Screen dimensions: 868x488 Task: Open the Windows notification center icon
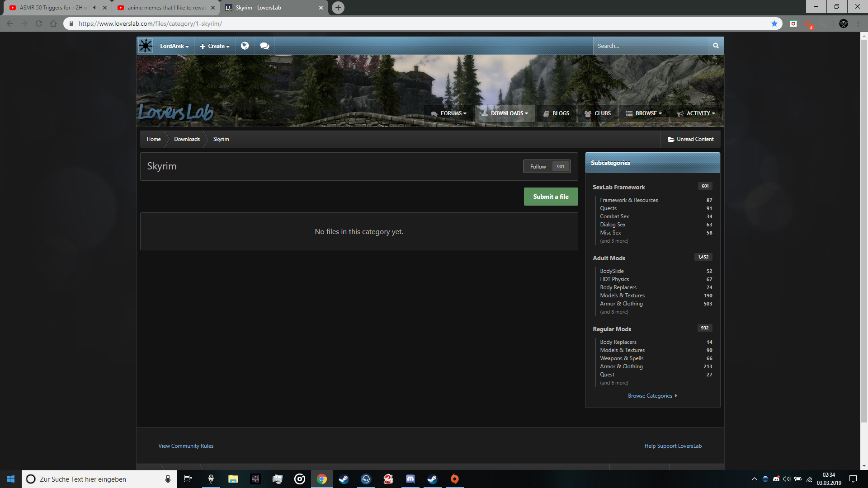(853, 479)
